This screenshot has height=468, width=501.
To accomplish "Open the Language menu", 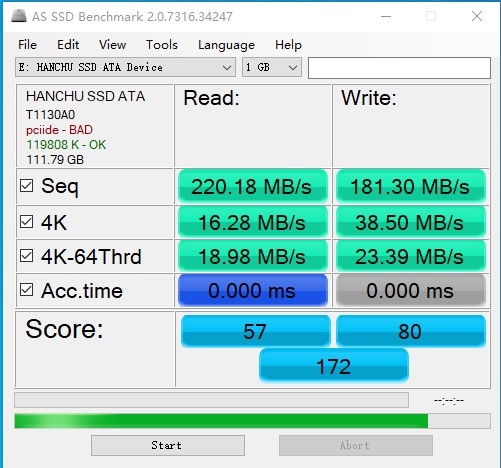I will 226,45.
